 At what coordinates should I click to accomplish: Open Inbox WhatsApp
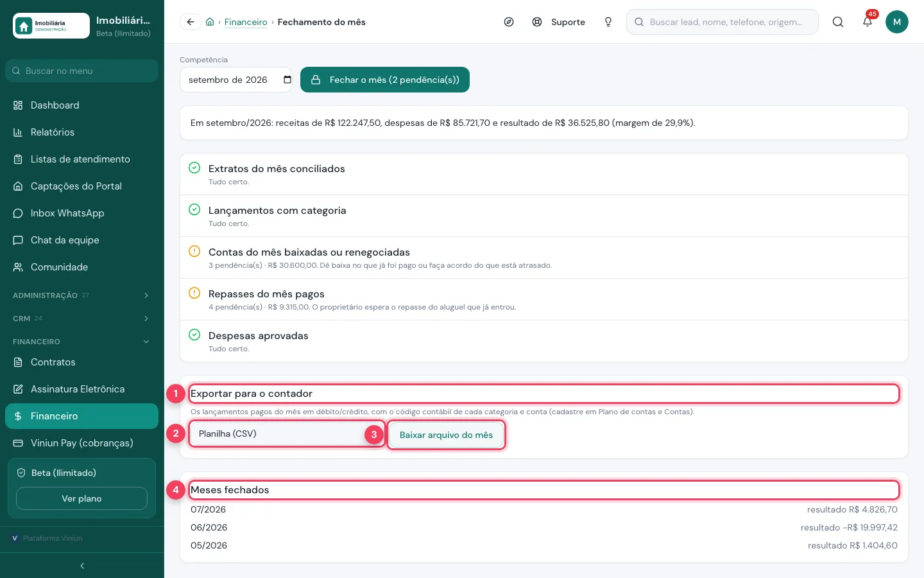81,213
